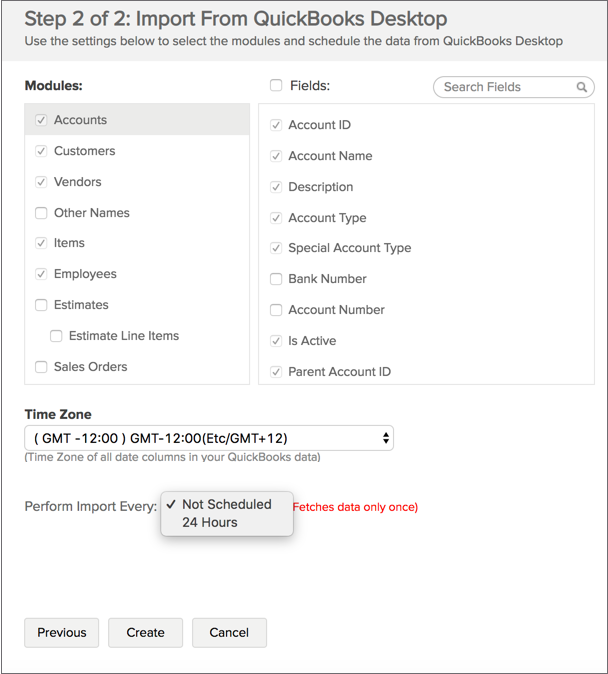Click the Account Name field label
Image resolution: width=608 pixels, height=674 pixels.
click(x=330, y=156)
